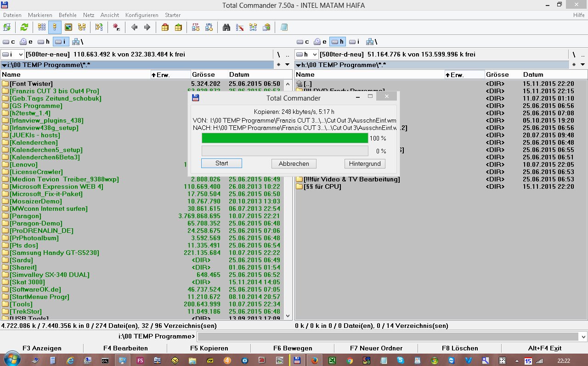Open Internet Explorer from the taskbar
588x366 pixels.
tap(70, 360)
